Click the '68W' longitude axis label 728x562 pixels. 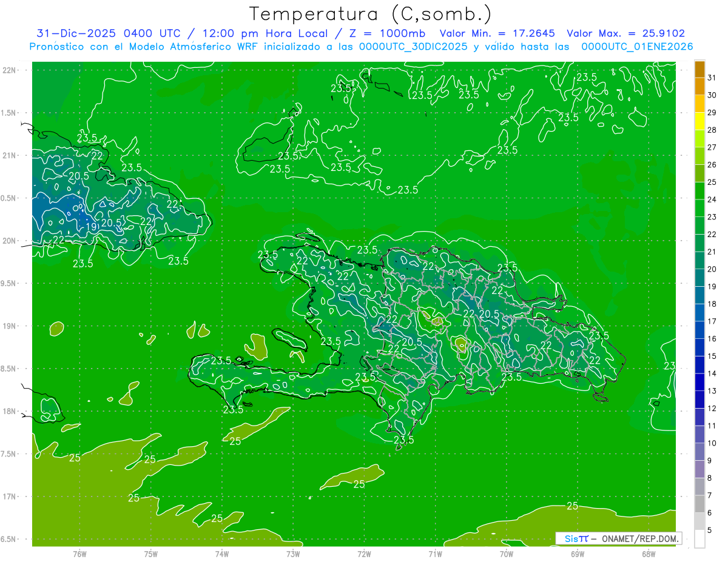(x=649, y=554)
